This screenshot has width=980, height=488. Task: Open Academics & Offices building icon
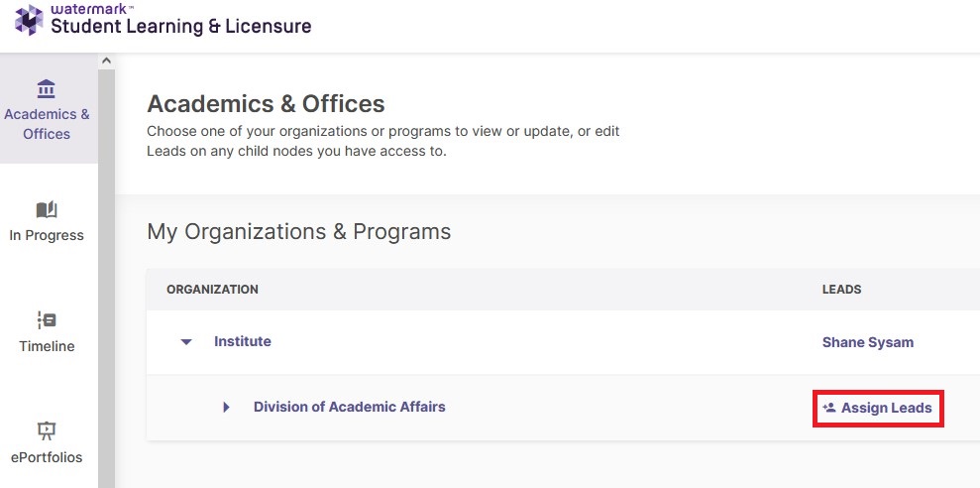coord(47,89)
